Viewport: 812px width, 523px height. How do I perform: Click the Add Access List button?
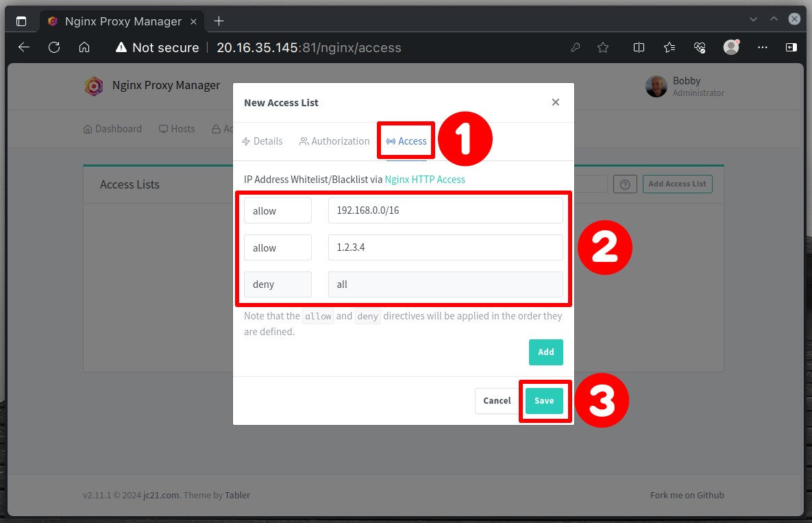click(678, 184)
